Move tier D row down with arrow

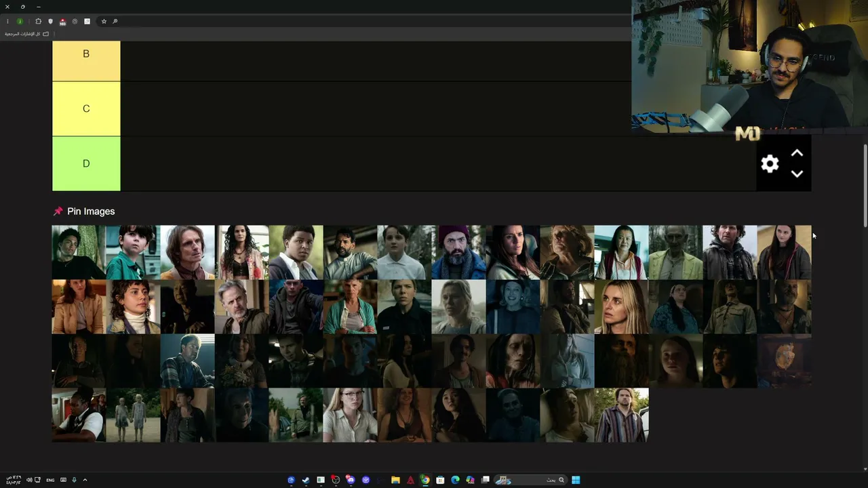pyautogui.click(x=797, y=174)
